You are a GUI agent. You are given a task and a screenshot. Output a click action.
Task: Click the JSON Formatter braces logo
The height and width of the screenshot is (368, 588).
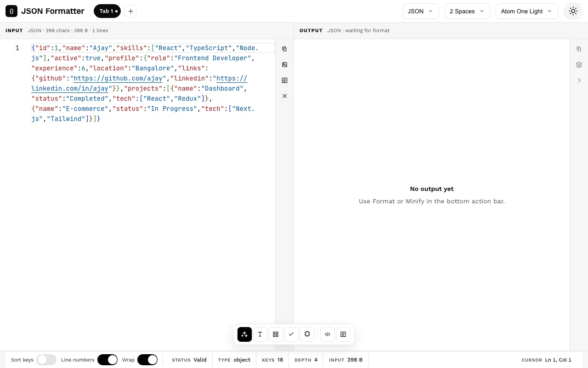tap(11, 11)
